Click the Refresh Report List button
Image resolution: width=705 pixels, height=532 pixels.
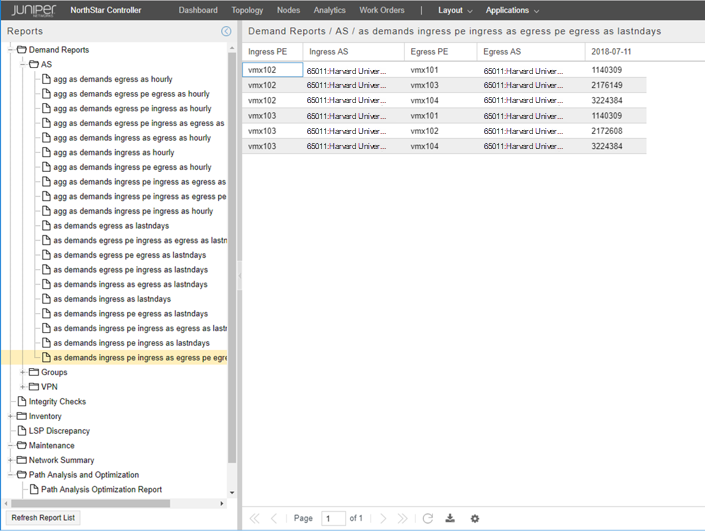click(x=43, y=517)
